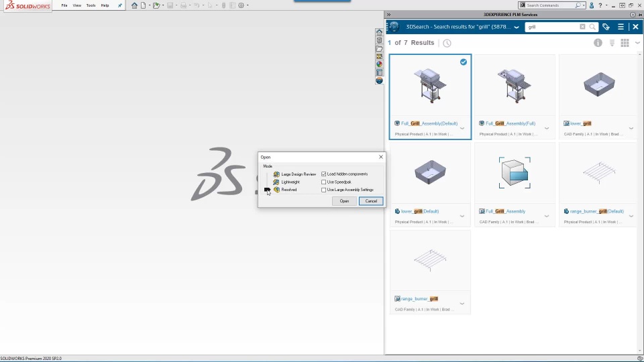The height and width of the screenshot is (362, 644).
Task: Open the File Explorer task pane icon
Action: tap(379, 48)
